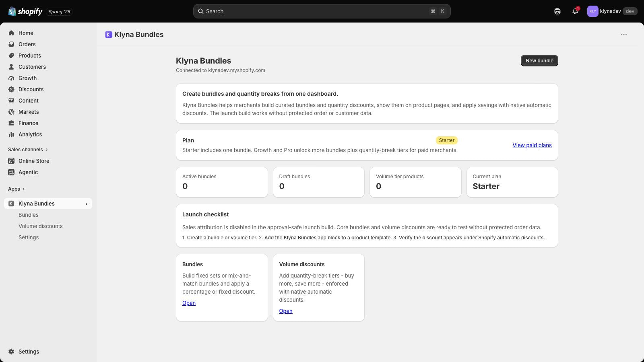Click the KLY account avatar
Image resolution: width=644 pixels, height=362 pixels.
592,11
